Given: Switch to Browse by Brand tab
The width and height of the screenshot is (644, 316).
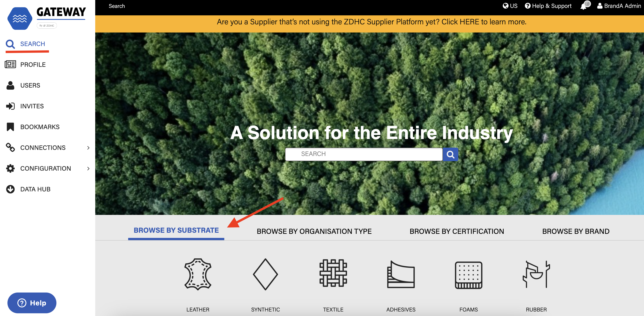Looking at the screenshot, I should coord(575,231).
